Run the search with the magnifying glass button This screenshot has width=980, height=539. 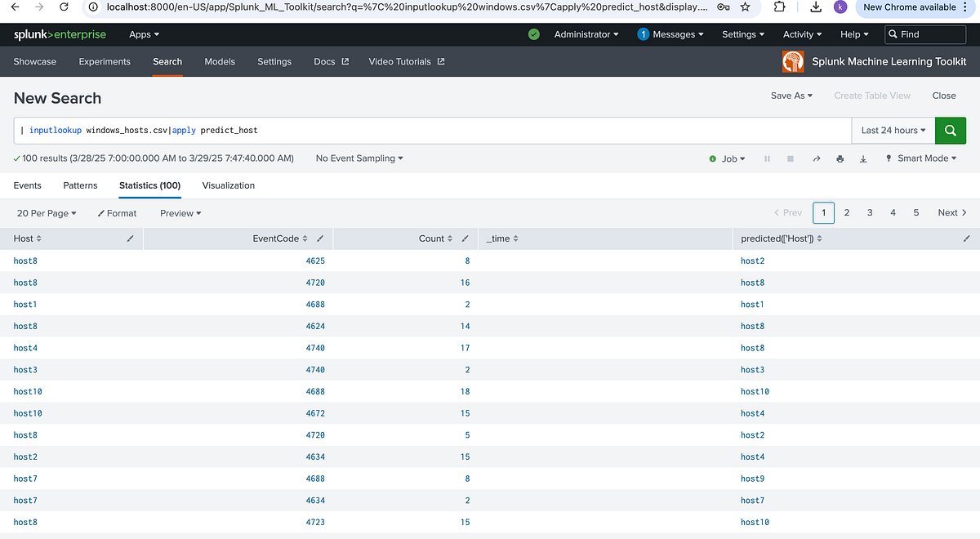tap(950, 130)
